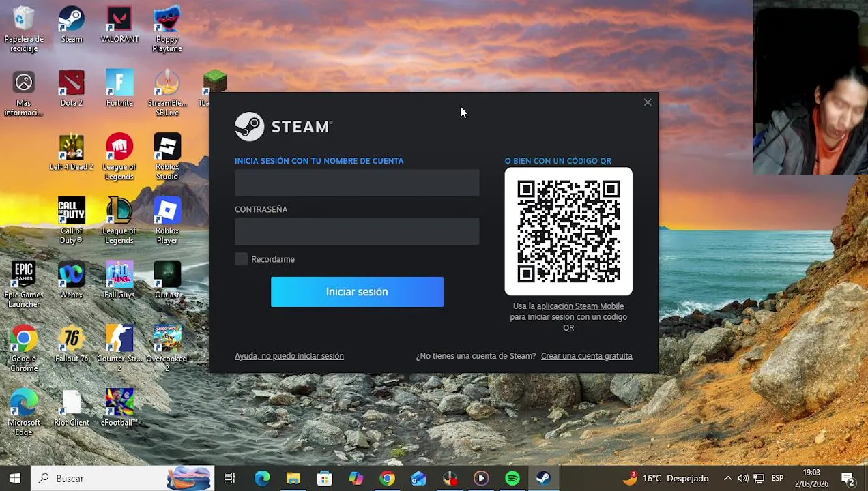The image size is (868, 491).
Task: Launch Microsoft Edge from the taskbar
Action: pyautogui.click(x=262, y=478)
